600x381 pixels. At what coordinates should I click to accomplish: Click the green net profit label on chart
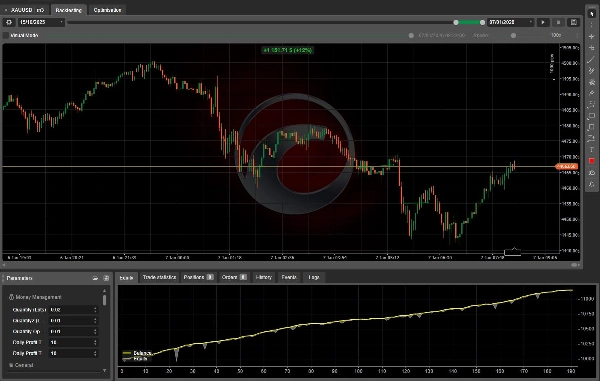click(287, 50)
